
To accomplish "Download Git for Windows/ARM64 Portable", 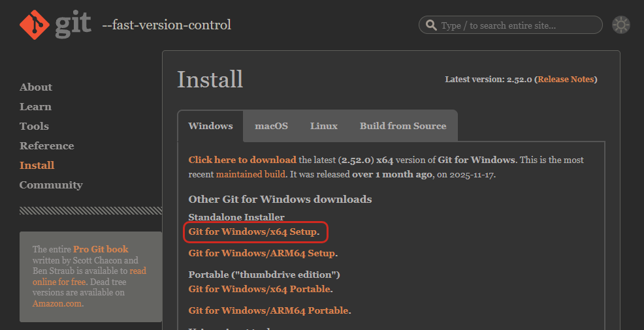I will [x=268, y=310].
